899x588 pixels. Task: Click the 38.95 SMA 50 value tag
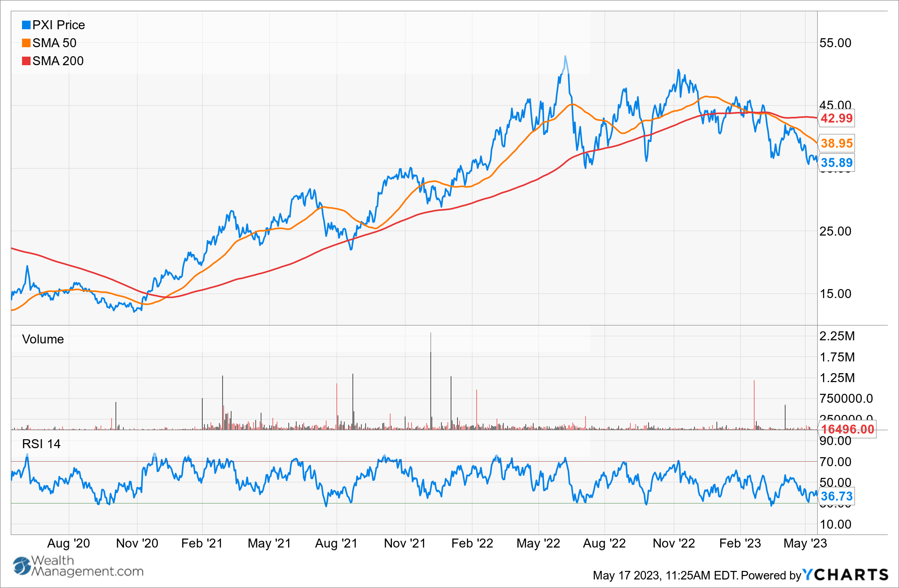tap(836, 143)
